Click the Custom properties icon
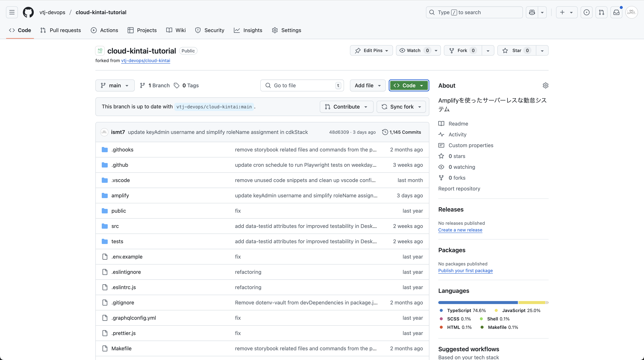Screen dimensions: 644x360 click(441, 145)
